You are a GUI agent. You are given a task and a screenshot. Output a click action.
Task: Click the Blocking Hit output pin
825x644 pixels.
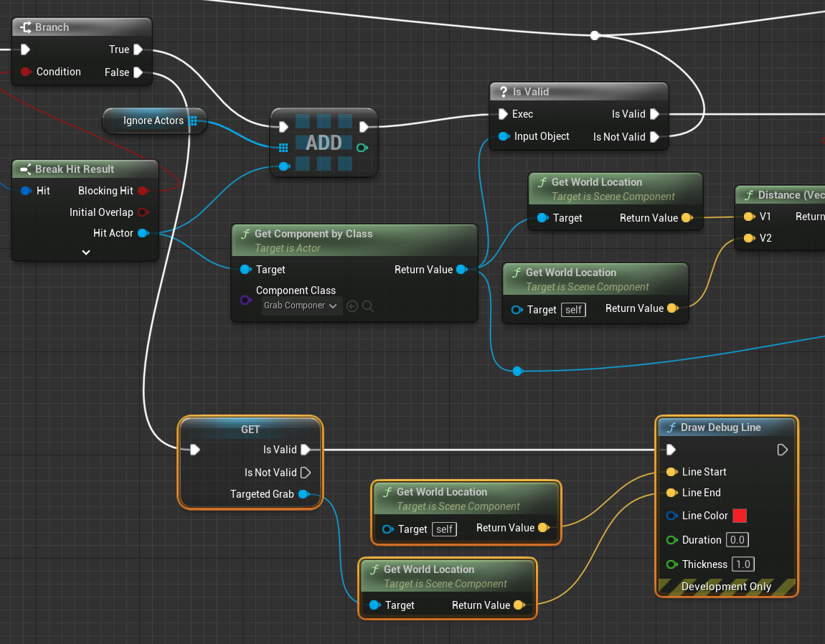(x=143, y=191)
